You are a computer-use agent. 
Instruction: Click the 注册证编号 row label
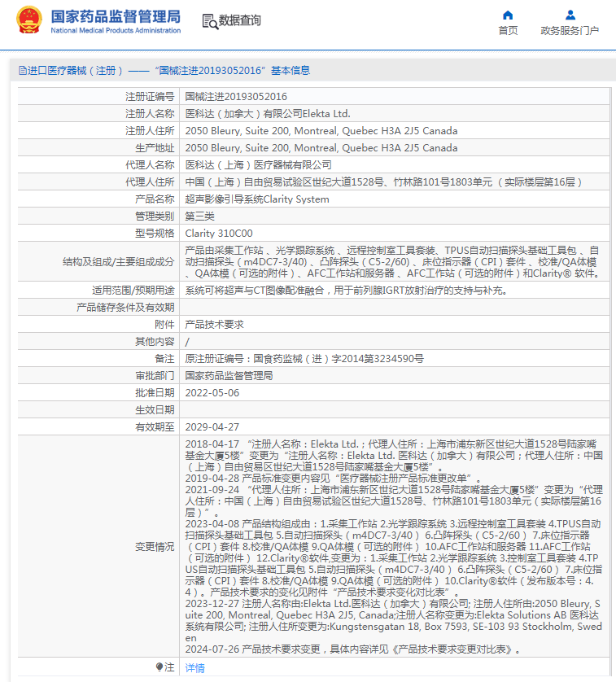click(150, 97)
